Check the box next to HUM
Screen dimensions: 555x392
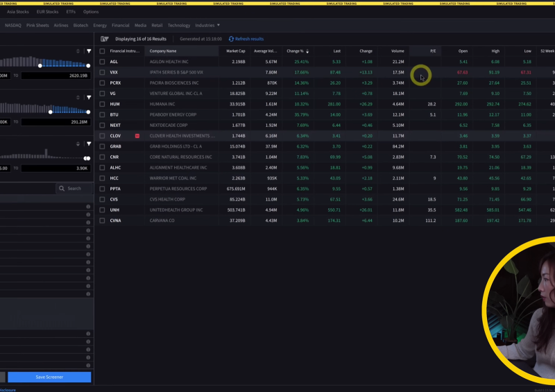[x=103, y=104]
